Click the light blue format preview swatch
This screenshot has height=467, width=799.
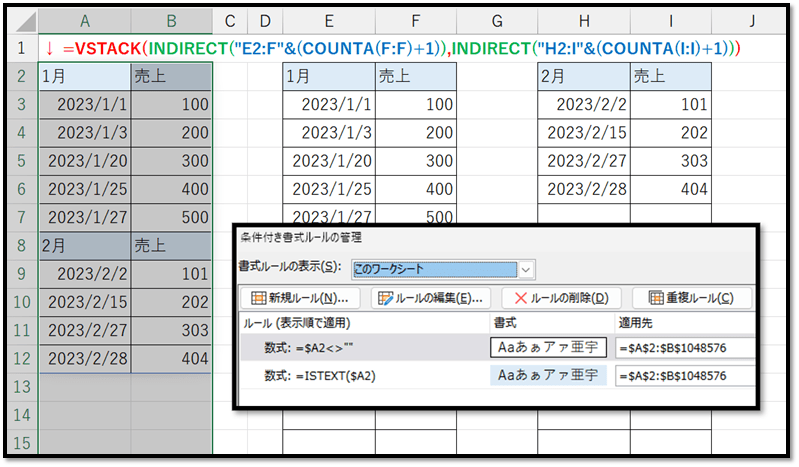(x=549, y=375)
